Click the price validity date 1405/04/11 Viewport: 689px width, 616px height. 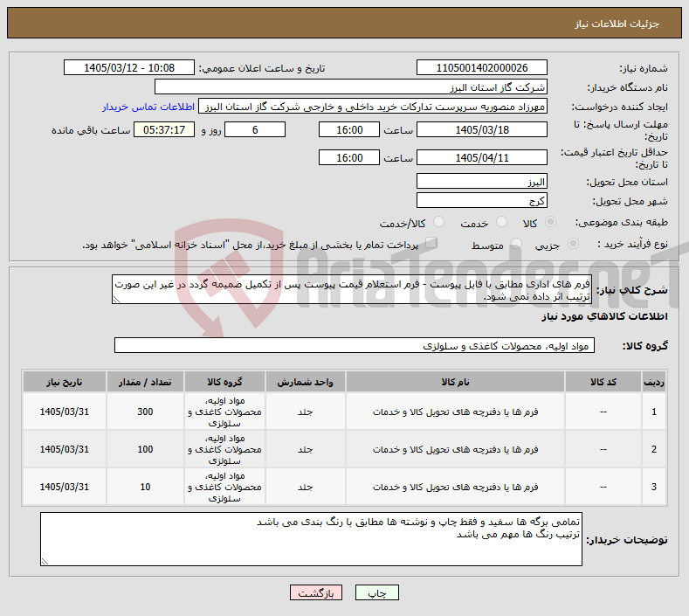tap(481, 157)
